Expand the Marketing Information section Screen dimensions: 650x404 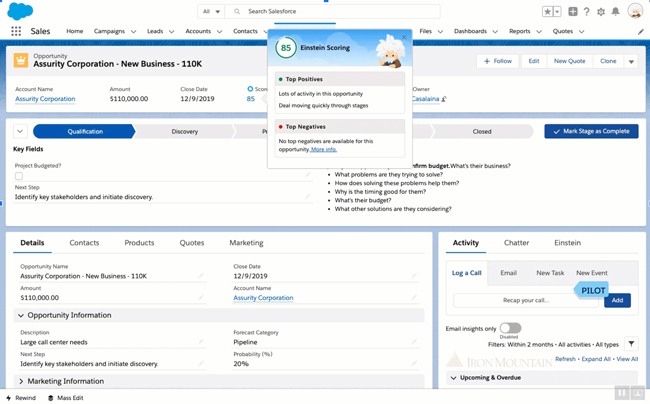point(21,381)
